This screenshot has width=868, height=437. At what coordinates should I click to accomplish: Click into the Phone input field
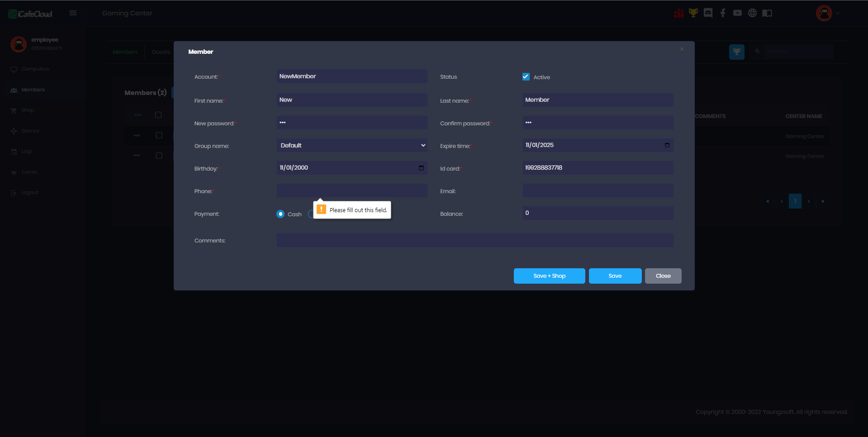[x=351, y=190]
